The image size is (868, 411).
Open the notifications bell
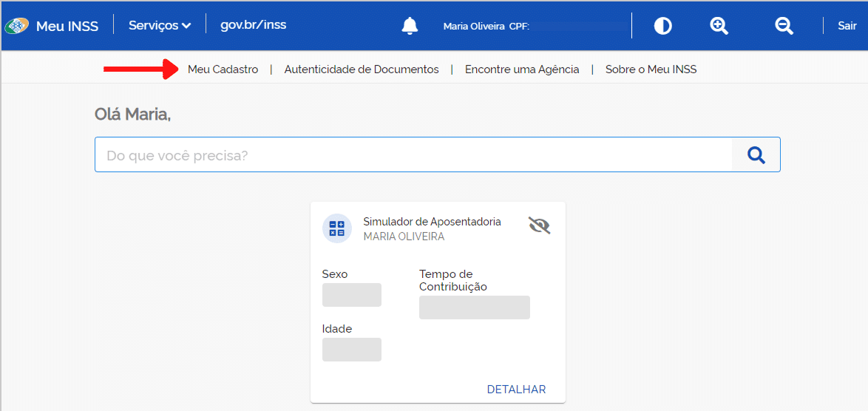[x=409, y=26]
